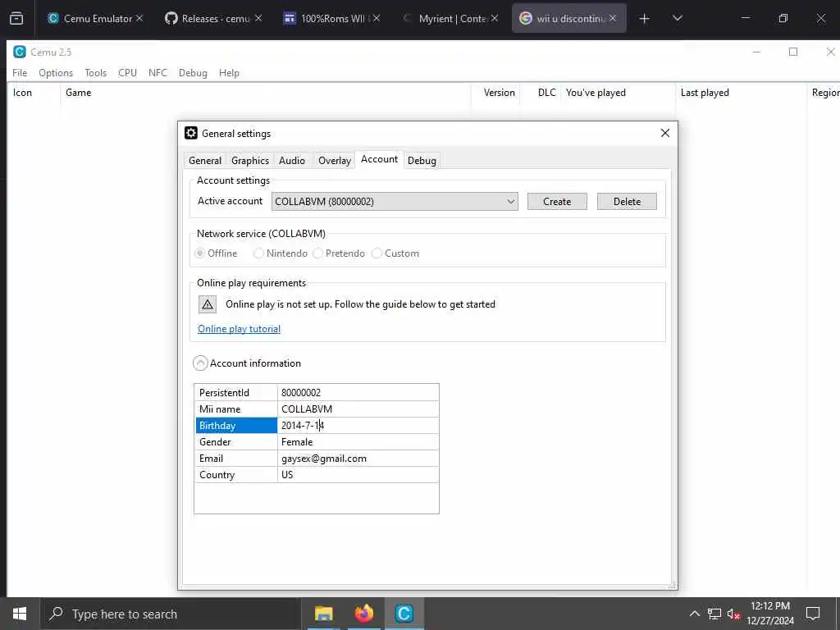Image resolution: width=840 pixels, height=630 pixels.
Task: Switch to the Graphics tab
Action: (x=249, y=161)
